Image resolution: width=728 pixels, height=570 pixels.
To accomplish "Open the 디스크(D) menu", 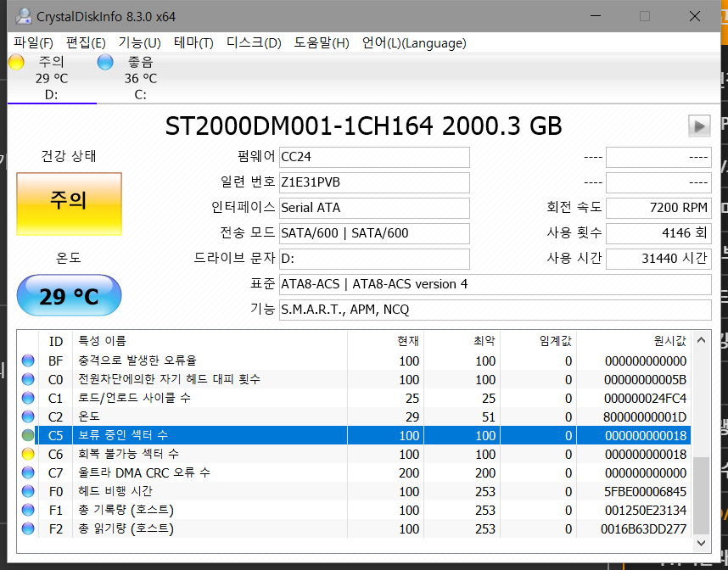I will pos(254,43).
